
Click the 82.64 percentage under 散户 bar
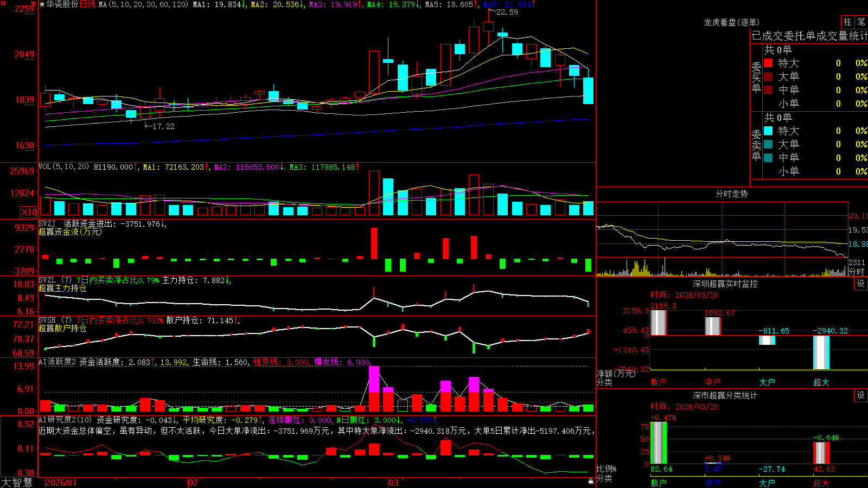(x=661, y=469)
